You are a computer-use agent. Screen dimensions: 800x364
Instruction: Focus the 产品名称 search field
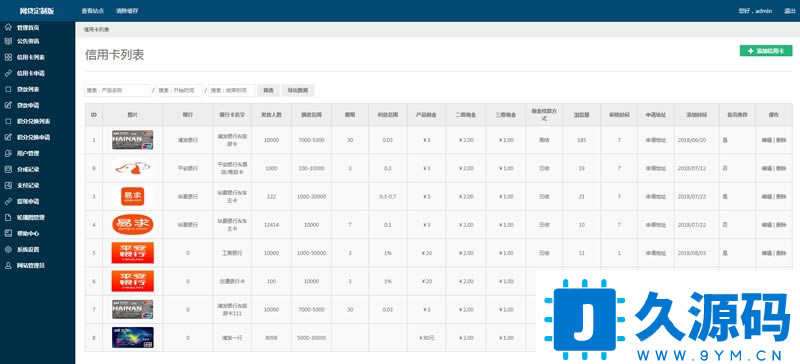tap(117, 90)
